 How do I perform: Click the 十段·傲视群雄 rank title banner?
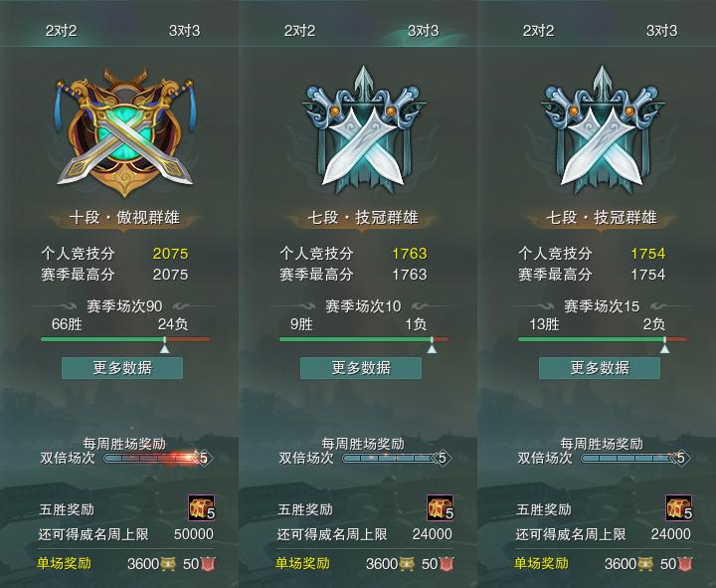coord(124,218)
